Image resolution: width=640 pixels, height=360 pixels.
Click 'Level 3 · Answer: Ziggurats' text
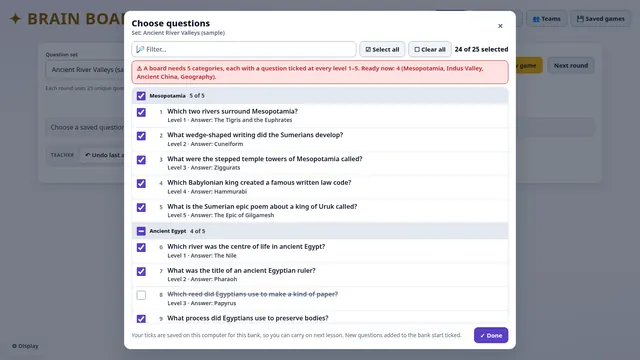204,167
